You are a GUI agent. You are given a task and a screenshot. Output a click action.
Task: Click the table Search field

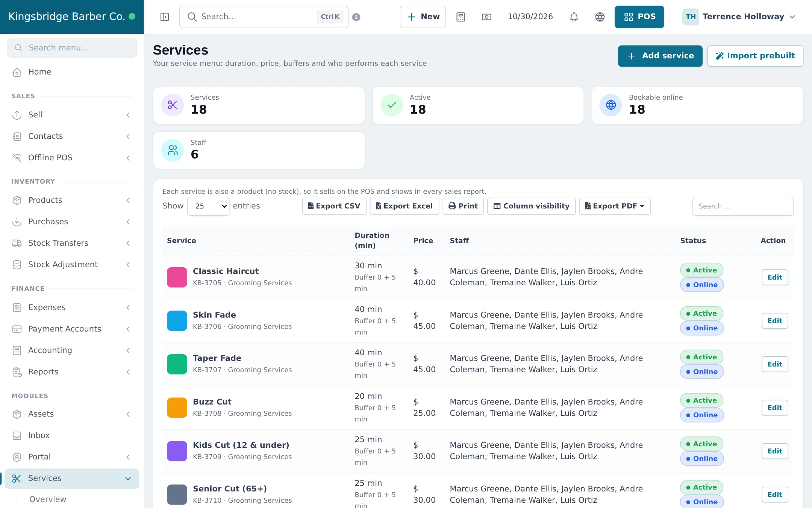(x=743, y=206)
